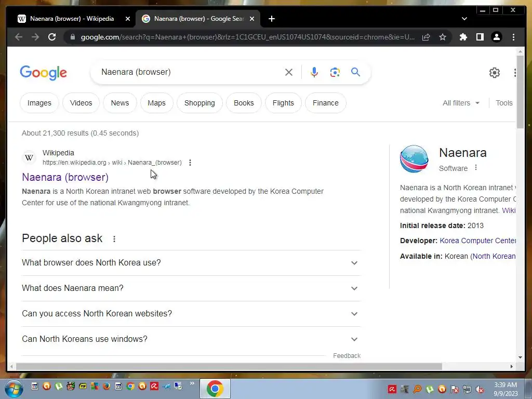The width and height of the screenshot is (532, 399).
Task: Click the horizontal scrollbar thumb
Action: pyautogui.click(x=229, y=366)
